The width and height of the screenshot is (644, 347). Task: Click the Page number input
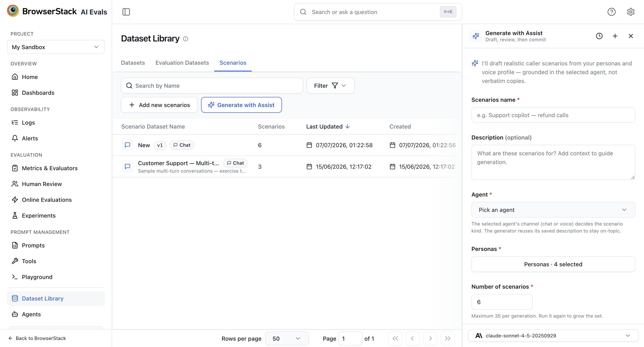click(350, 338)
